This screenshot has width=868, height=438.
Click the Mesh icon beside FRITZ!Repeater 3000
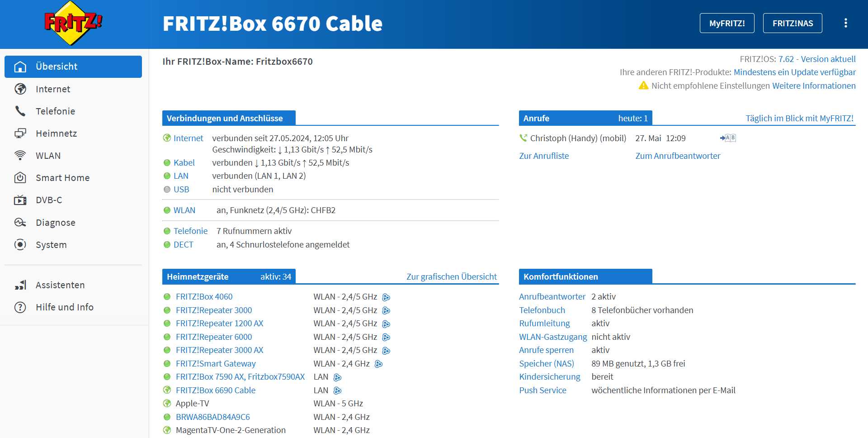coord(386,310)
